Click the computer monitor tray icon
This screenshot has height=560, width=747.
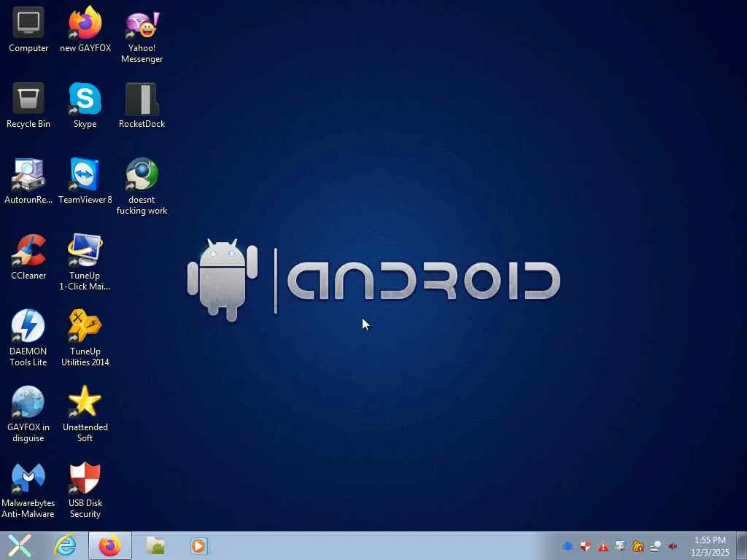(x=620, y=546)
